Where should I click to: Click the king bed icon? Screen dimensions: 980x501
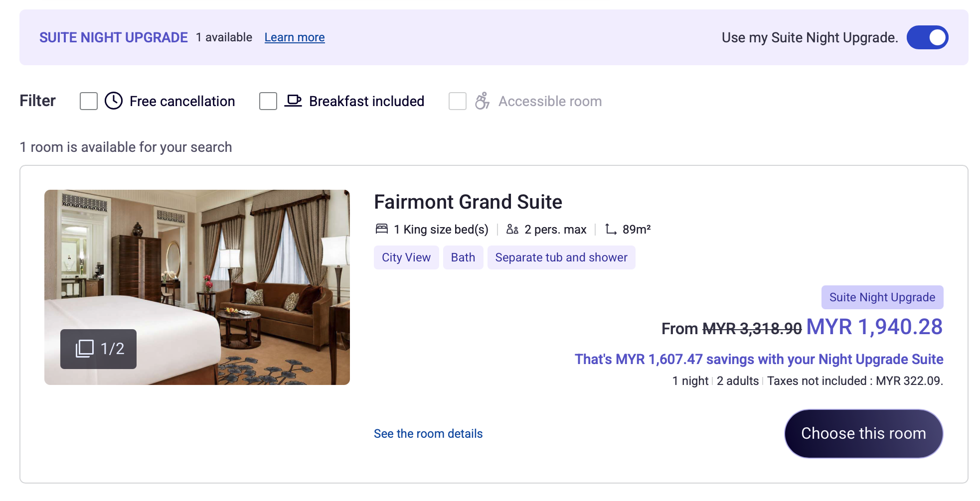click(382, 229)
